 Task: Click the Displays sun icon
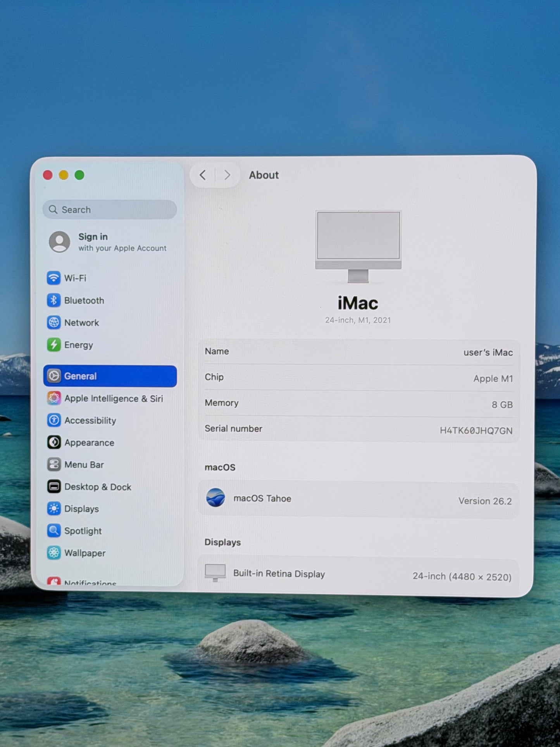coord(54,509)
